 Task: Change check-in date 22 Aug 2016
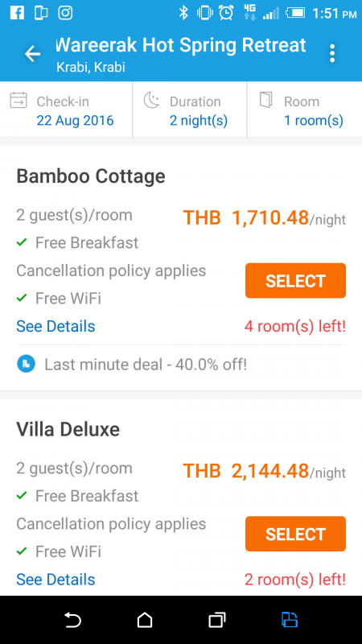(x=75, y=121)
